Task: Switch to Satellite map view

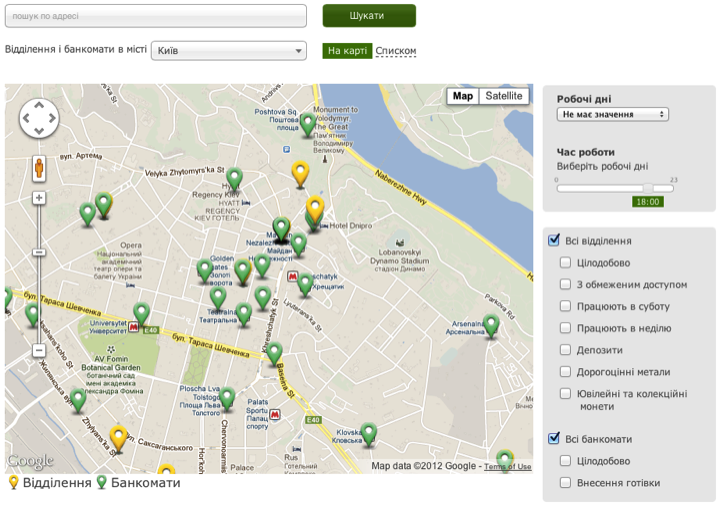Action: (x=503, y=96)
